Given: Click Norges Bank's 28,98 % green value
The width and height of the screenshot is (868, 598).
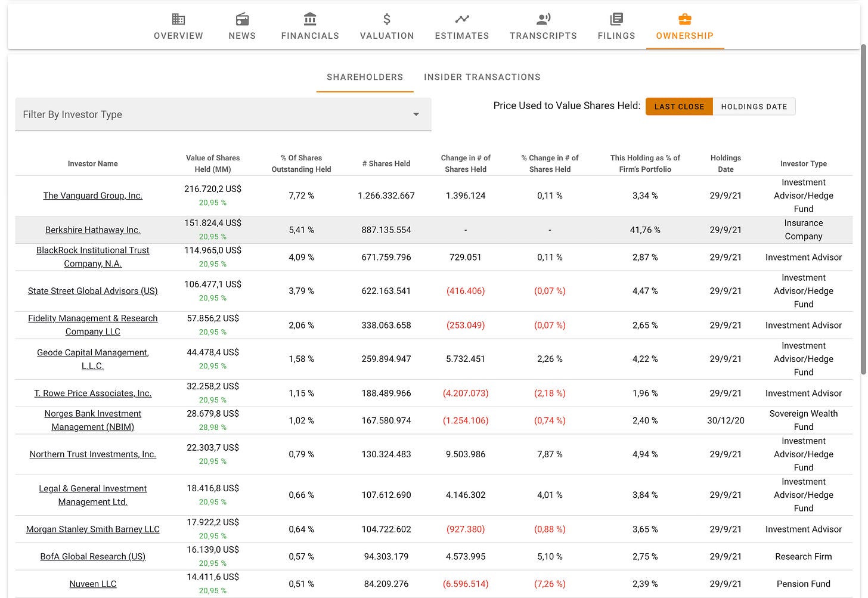Looking at the screenshot, I should click(x=213, y=427).
